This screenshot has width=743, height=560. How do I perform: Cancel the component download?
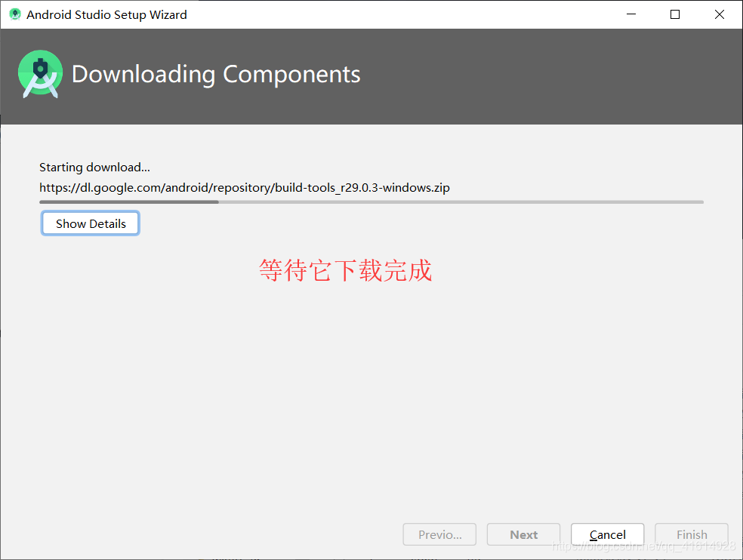(x=607, y=534)
